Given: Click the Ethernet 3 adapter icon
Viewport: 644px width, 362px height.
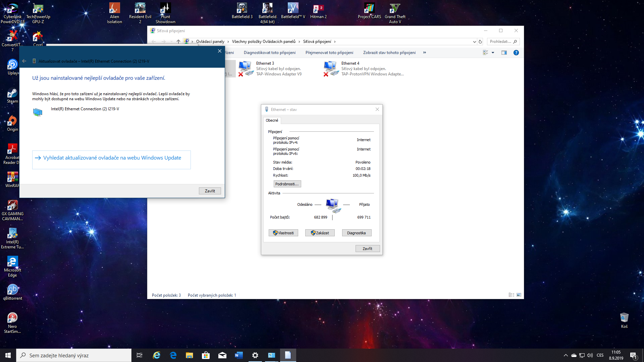Looking at the screenshot, I should (246, 68).
